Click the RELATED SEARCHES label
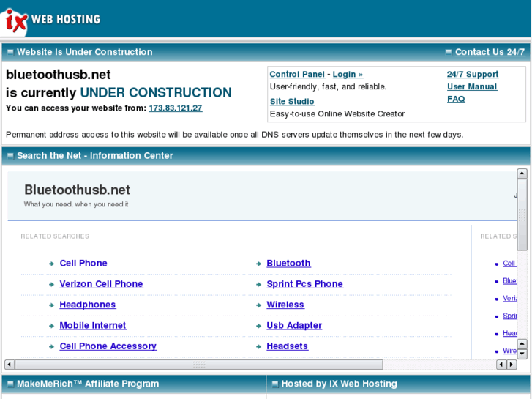Screen dimensions: 532x399 click(55, 236)
